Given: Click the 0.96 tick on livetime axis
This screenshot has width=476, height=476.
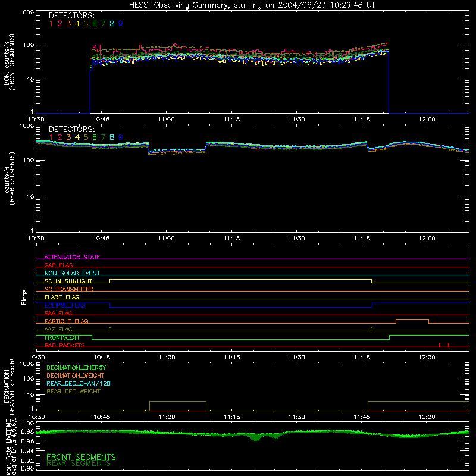Looking at the screenshot, I should coord(27,441).
